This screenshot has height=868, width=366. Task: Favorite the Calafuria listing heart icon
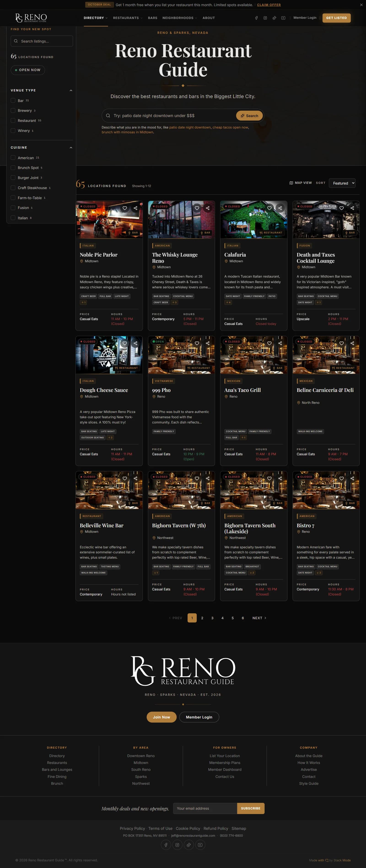coord(269,208)
